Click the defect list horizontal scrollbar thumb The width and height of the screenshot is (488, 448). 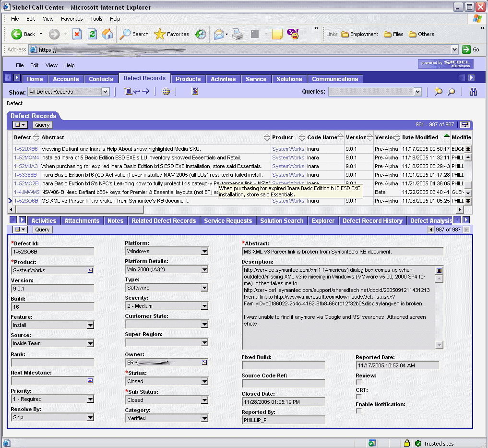click(x=79, y=210)
